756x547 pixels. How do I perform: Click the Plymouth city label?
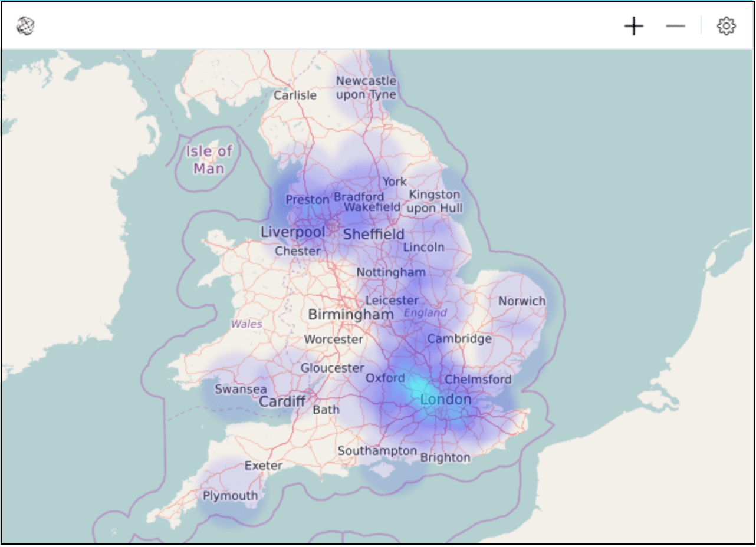[231, 496]
